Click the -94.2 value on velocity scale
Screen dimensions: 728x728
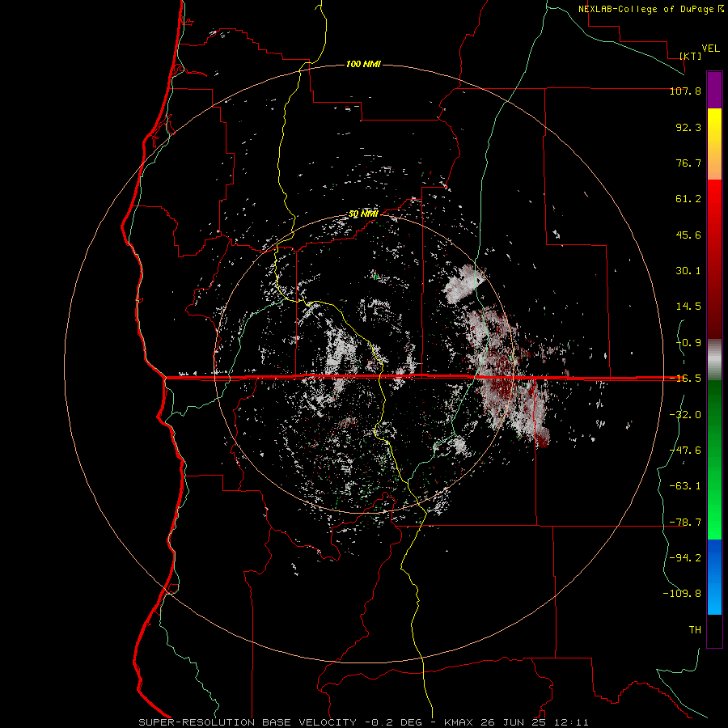click(x=685, y=557)
